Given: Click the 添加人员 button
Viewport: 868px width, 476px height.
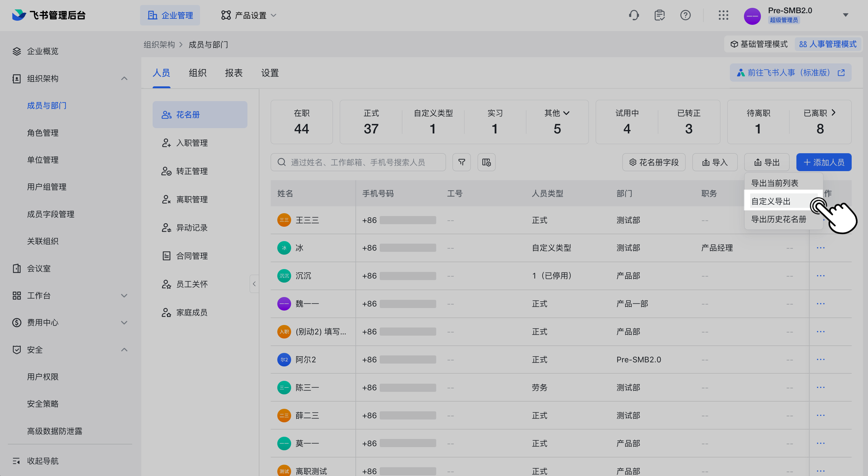Looking at the screenshot, I should 823,162.
